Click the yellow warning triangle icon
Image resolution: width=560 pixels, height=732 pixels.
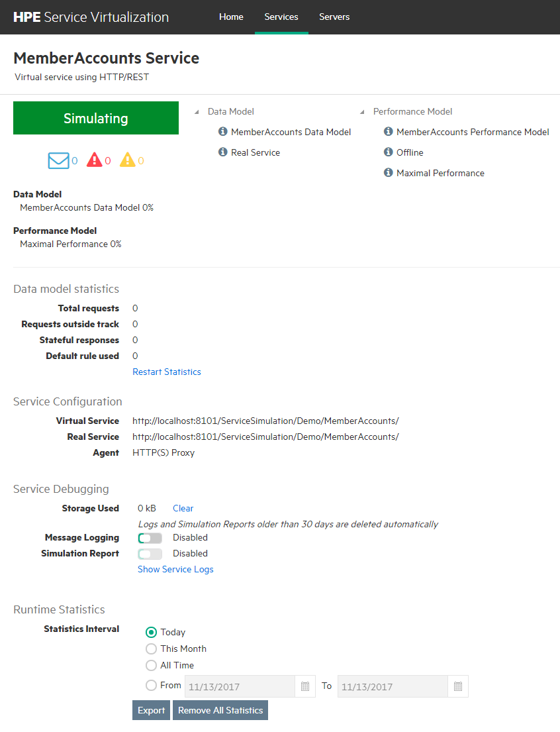point(128,160)
